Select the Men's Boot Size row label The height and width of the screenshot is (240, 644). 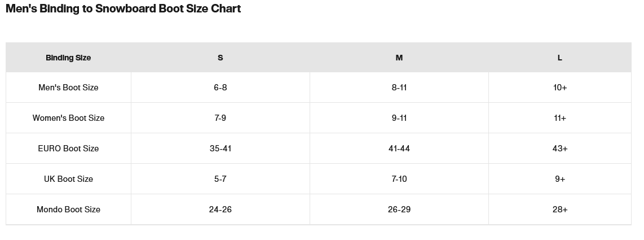coord(68,88)
